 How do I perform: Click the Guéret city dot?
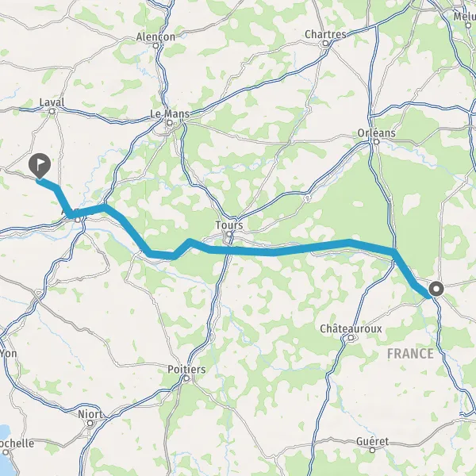[372, 450]
